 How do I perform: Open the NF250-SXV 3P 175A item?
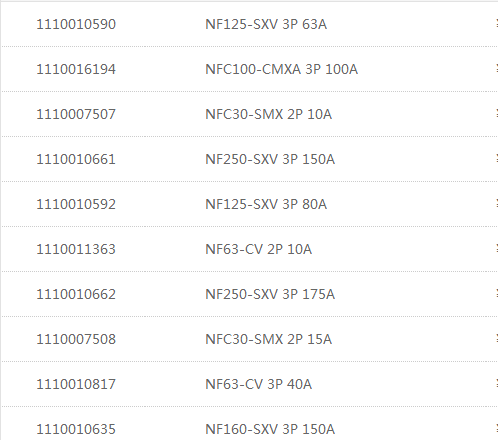pos(270,294)
